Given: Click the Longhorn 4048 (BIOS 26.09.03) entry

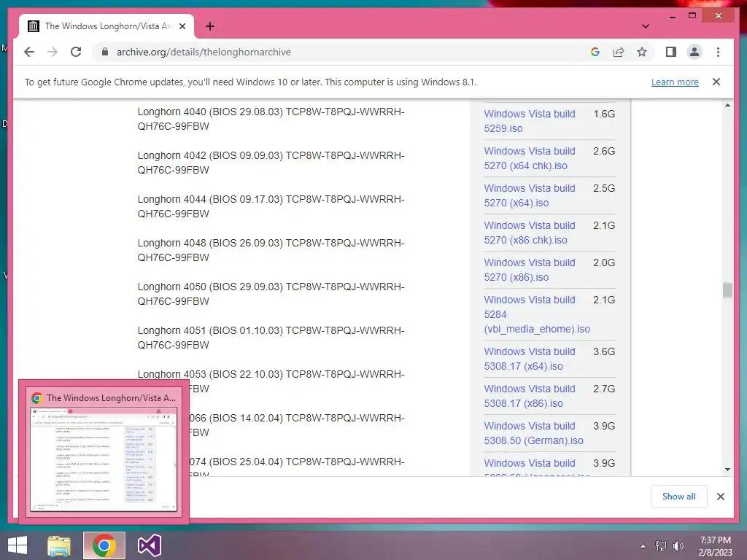Looking at the screenshot, I should point(271,250).
